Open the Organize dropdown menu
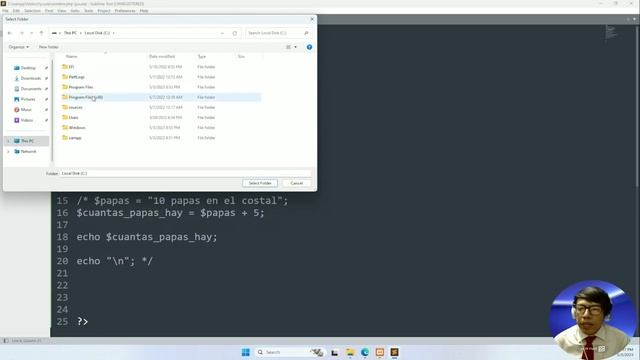Viewport: 640px width, 360px height. pyautogui.click(x=19, y=47)
